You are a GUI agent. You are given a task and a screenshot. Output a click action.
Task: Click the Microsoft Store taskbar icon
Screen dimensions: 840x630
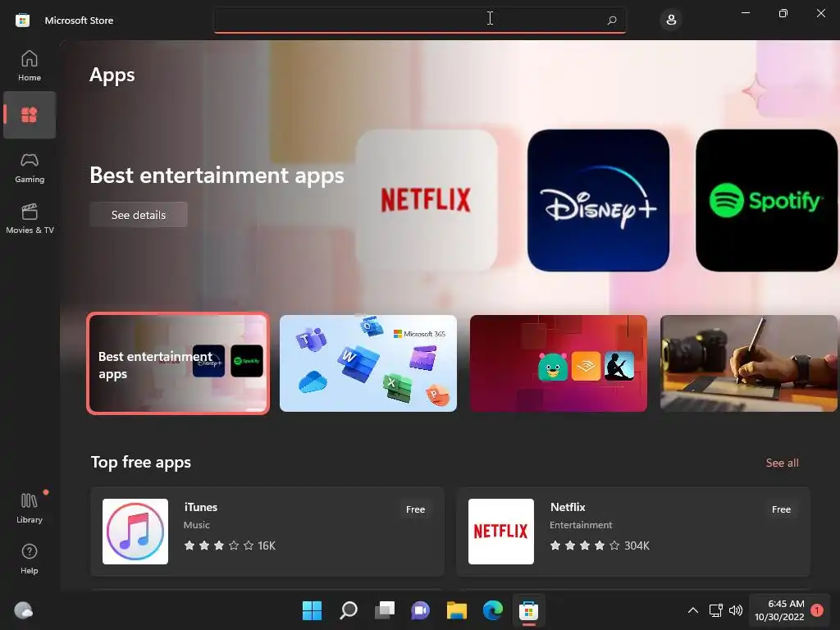point(529,610)
